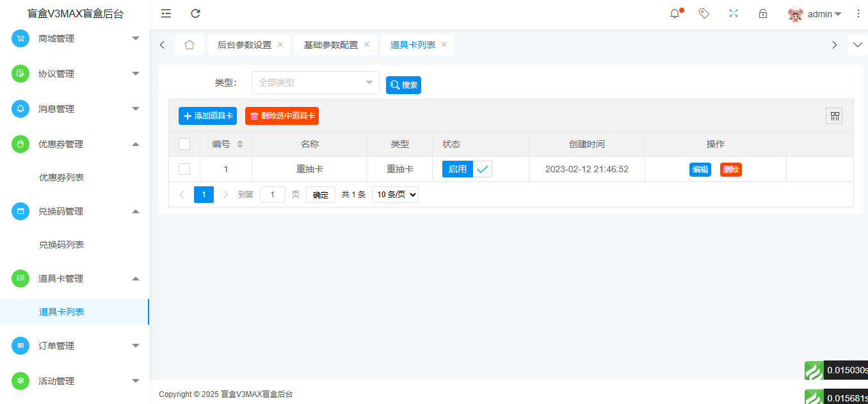Collapse the sidebar menu icon
The width and height of the screenshot is (868, 404).
tap(166, 13)
